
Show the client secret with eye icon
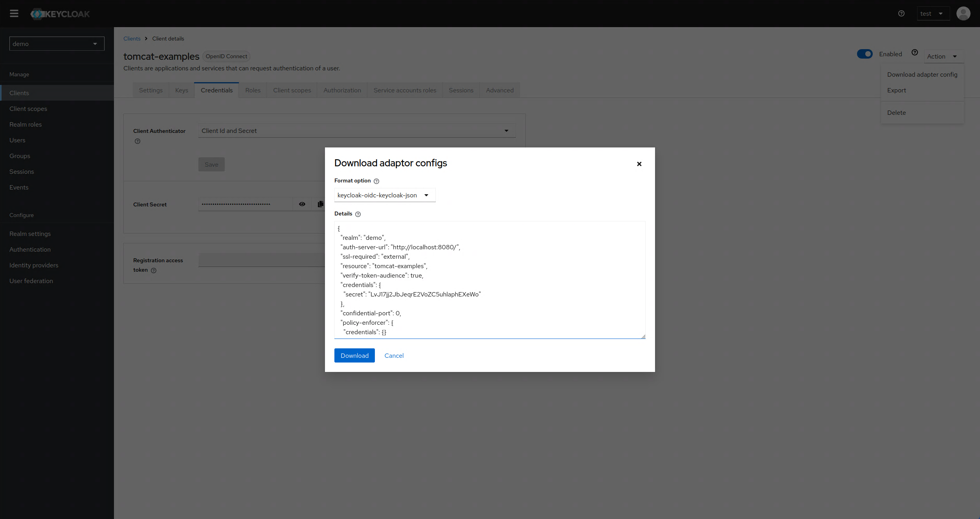302,204
